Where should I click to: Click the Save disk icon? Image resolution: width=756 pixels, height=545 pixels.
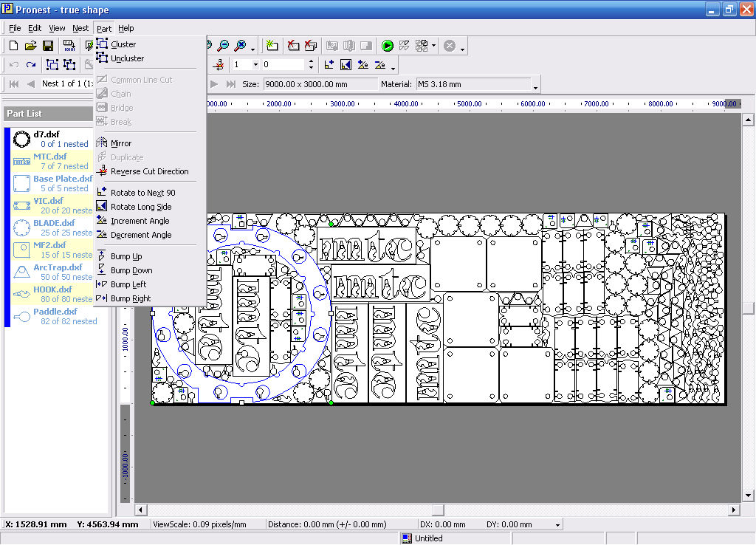click(47, 46)
